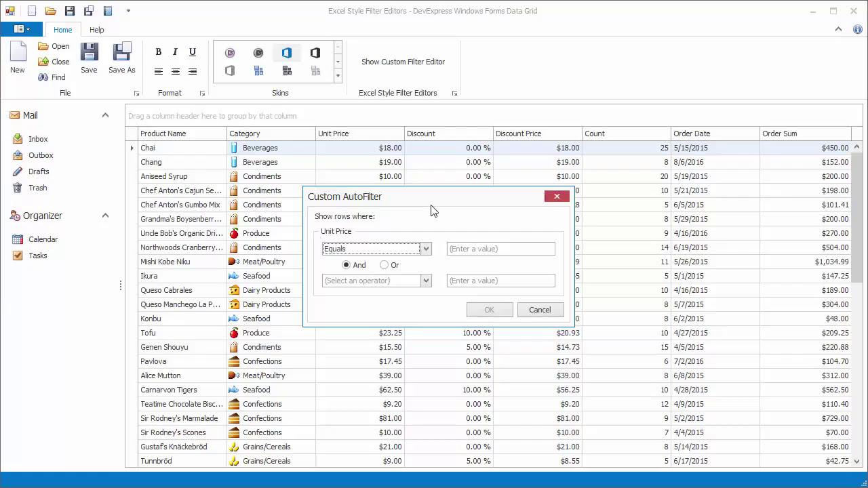868x488 pixels.
Task: Select the black Office skin
Action: [x=315, y=53]
